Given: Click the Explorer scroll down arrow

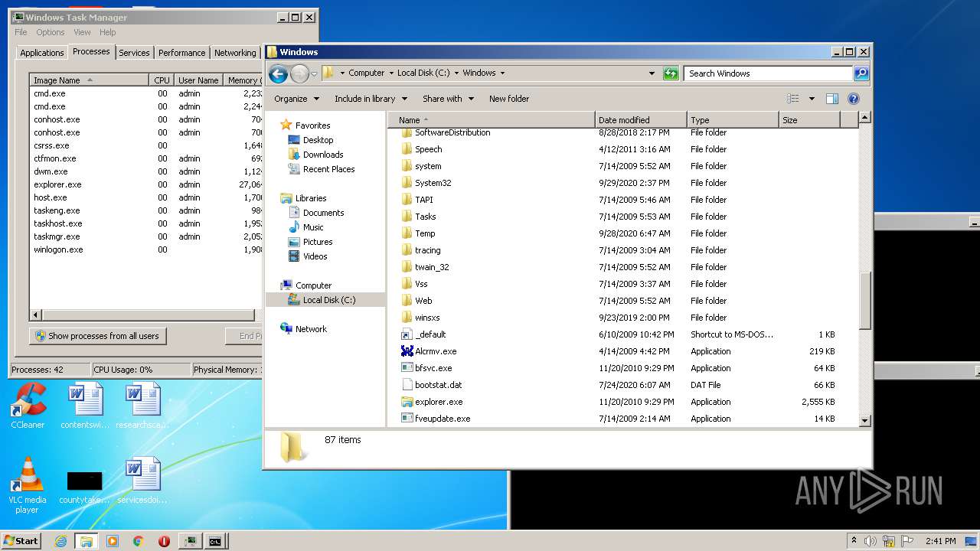Looking at the screenshot, I should 864,420.
